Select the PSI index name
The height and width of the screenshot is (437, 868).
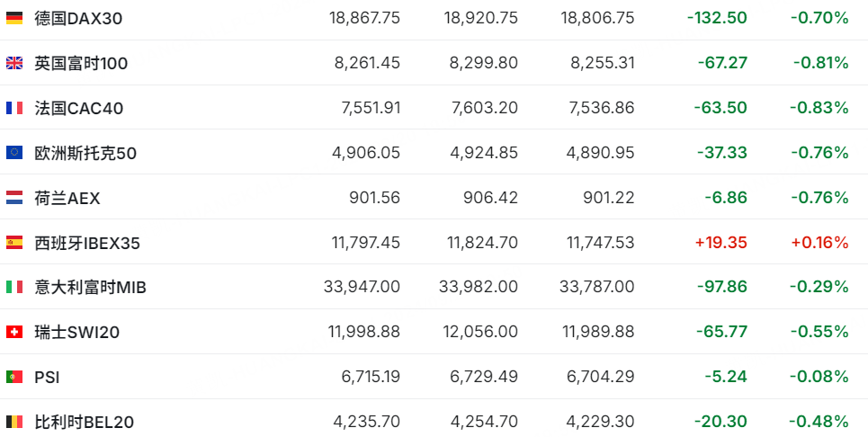(47, 378)
